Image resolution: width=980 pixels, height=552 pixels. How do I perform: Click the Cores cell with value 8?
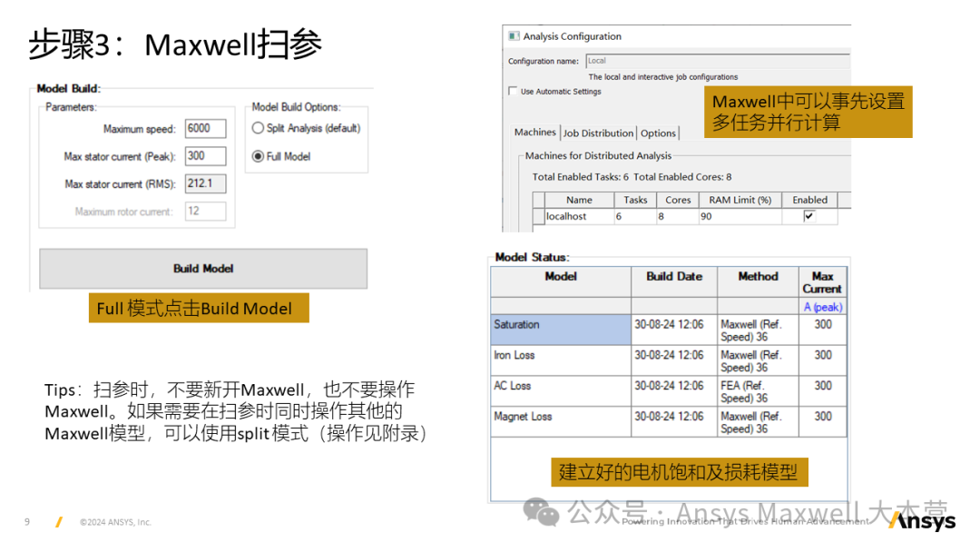(678, 216)
